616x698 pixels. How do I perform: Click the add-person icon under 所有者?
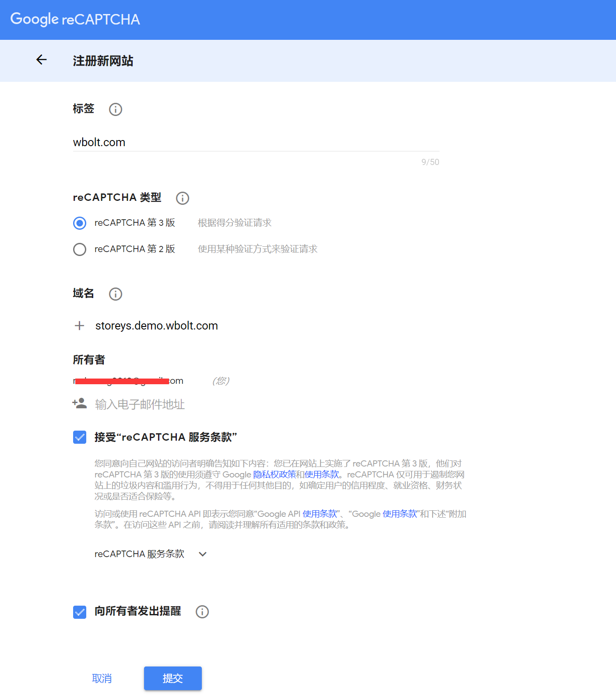point(80,403)
